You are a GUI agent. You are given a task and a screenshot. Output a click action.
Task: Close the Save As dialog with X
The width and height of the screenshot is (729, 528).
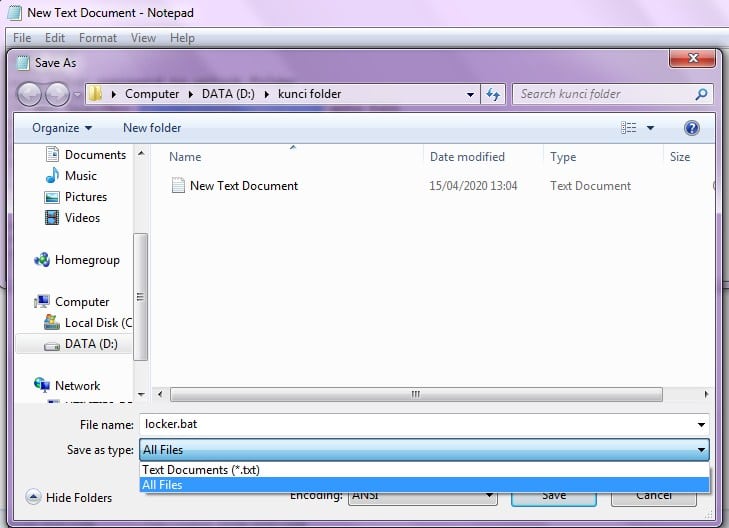point(693,58)
